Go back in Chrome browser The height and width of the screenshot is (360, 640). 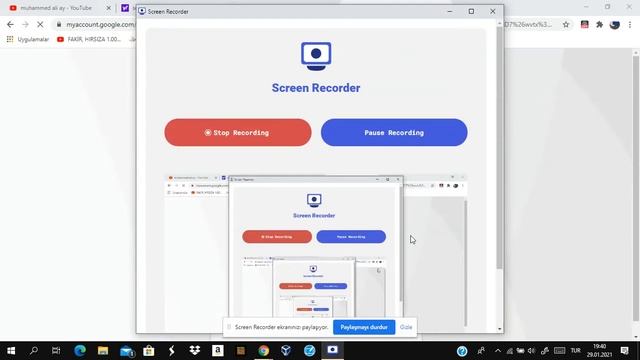tap(10, 24)
